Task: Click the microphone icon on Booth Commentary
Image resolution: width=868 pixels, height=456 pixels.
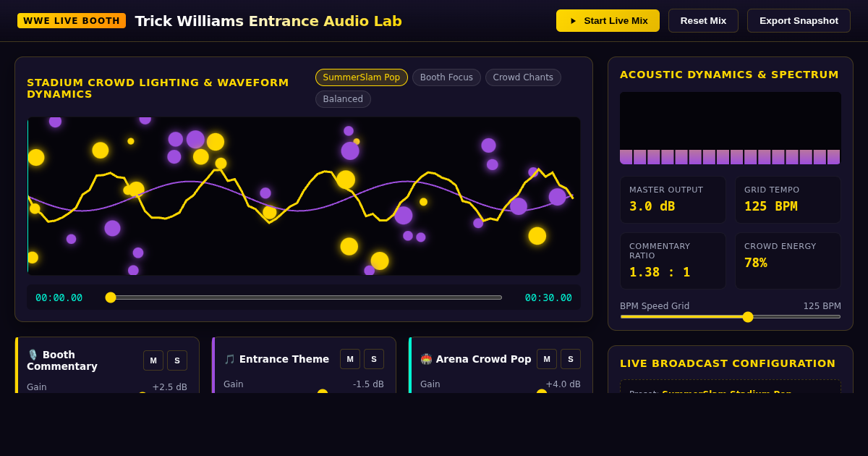Action: pos(33,355)
